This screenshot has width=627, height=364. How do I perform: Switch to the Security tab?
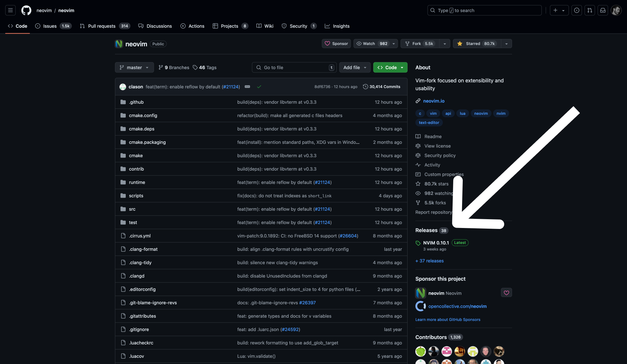(x=299, y=26)
